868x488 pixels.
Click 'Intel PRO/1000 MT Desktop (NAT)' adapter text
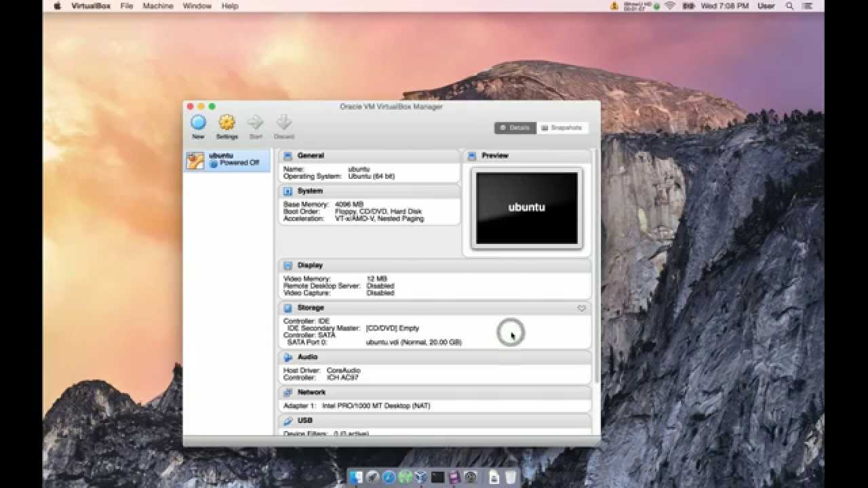click(376, 406)
